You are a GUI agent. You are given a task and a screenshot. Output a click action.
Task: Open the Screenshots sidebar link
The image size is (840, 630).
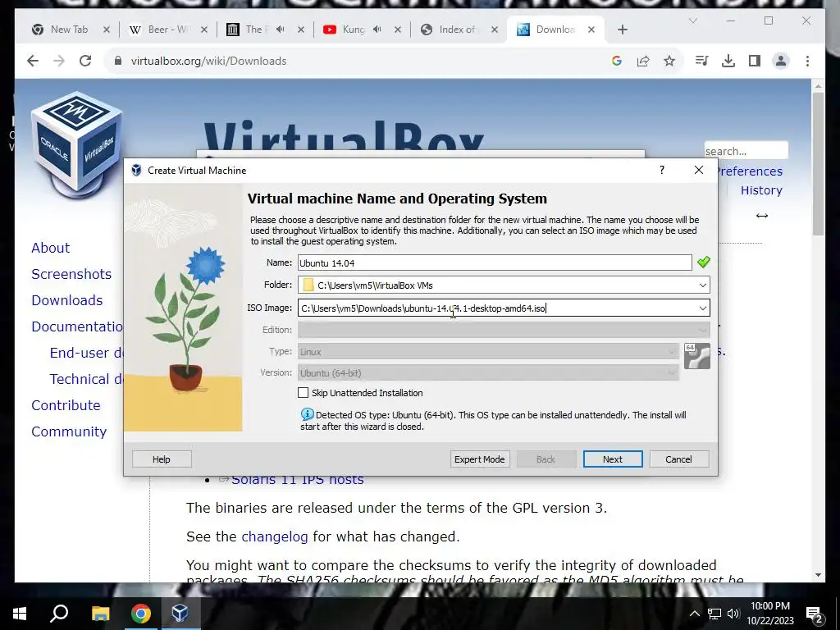[71, 274]
